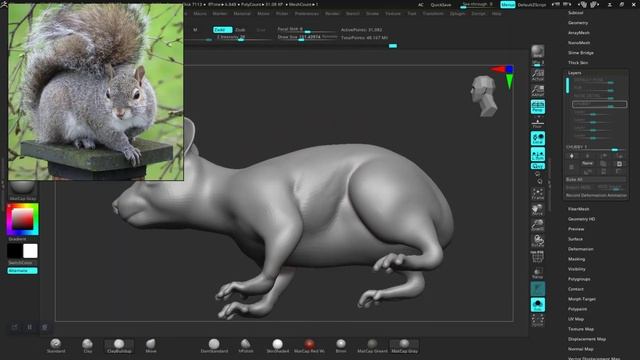The height and width of the screenshot is (360, 640).
Task: Expand the Thick Skin subpalette
Action: pos(578,63)
